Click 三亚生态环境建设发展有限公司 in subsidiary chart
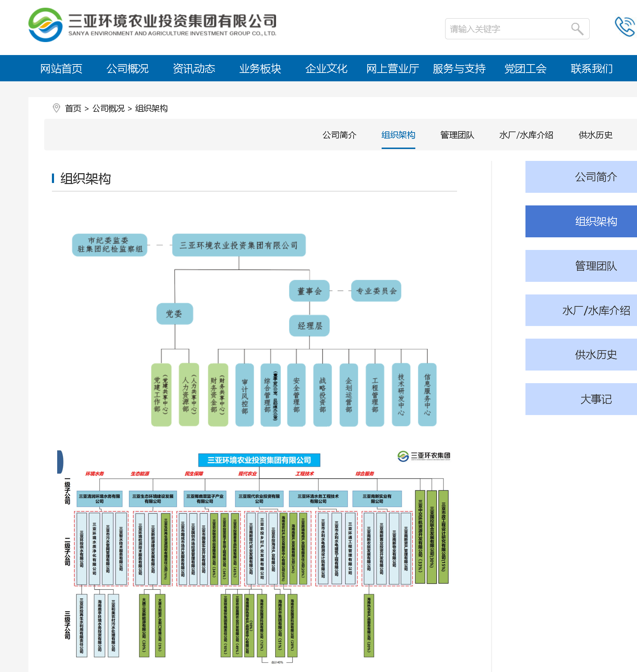The height and width of the screenshot is (672, 637). coord(153,498)
